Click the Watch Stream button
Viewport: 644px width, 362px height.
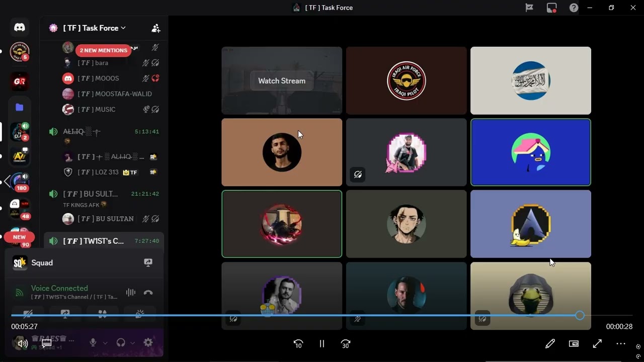click(x=282, y=80)
